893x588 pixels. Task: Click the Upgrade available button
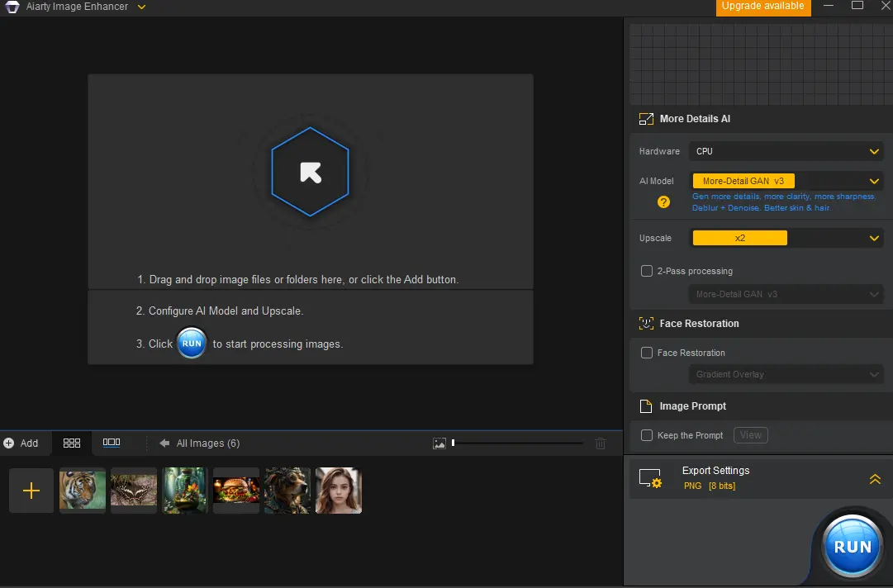click(763, 7)
